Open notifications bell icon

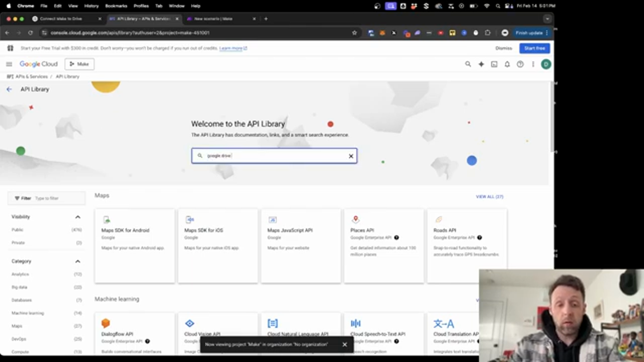[x=507, y=64]
